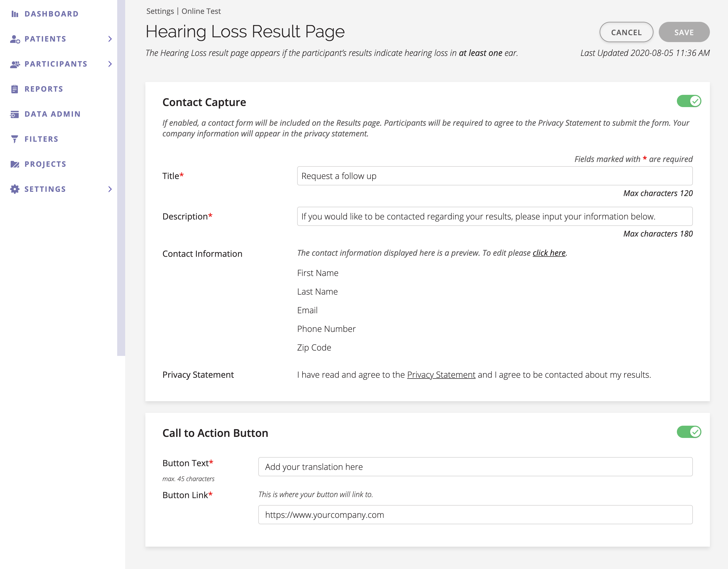Click the Settings gear icon

click(x=15, y=189)
